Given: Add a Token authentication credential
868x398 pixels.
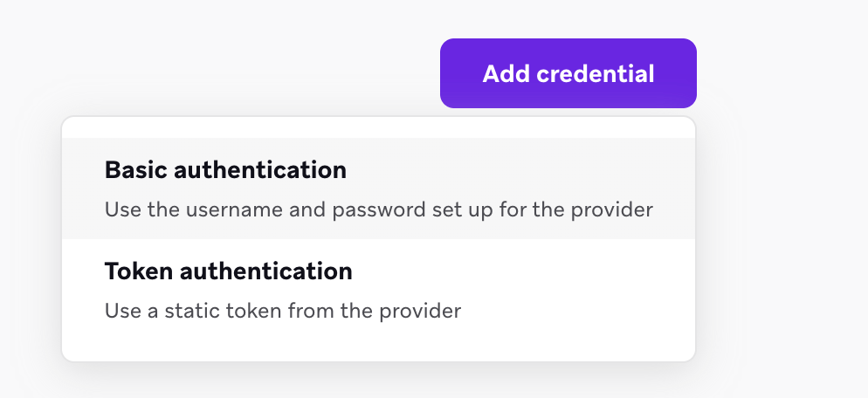Looking at the screenshot, I should [x=378, y=289].
